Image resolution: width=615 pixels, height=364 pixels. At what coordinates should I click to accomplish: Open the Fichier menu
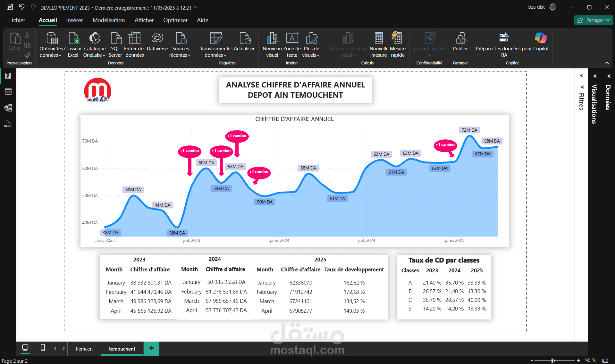(x=17, y=20)
